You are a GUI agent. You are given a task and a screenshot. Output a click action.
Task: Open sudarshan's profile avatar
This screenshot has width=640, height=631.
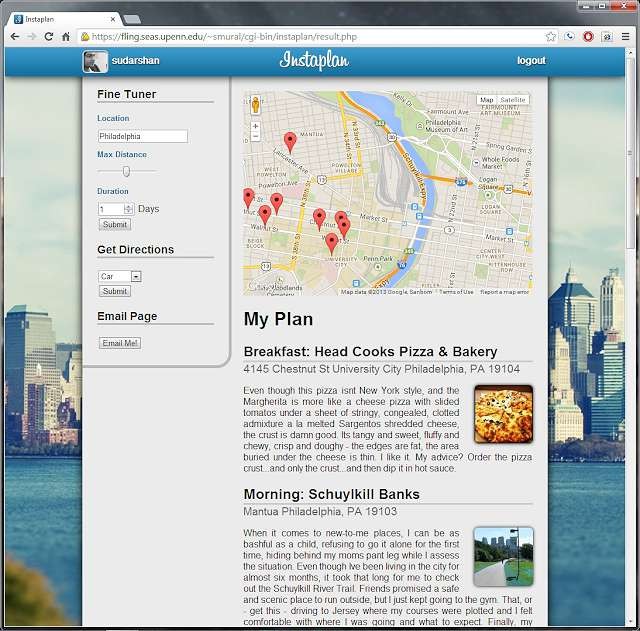(x=95, y=62)
